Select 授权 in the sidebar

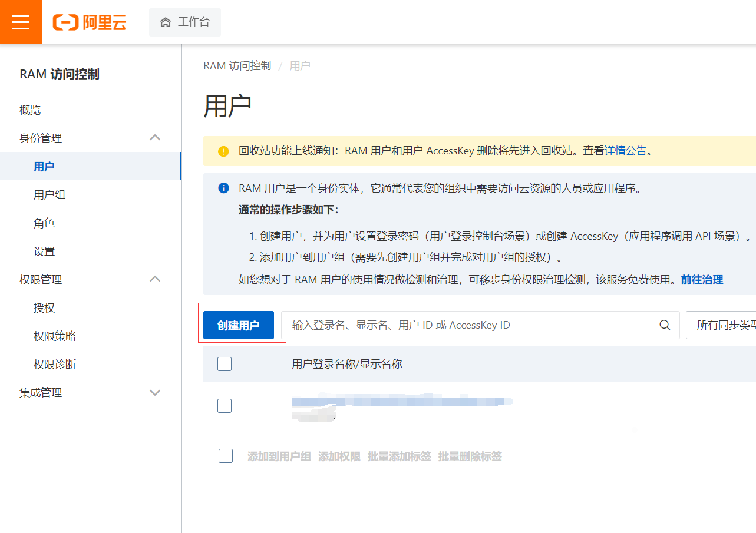(x=44, y=307)
